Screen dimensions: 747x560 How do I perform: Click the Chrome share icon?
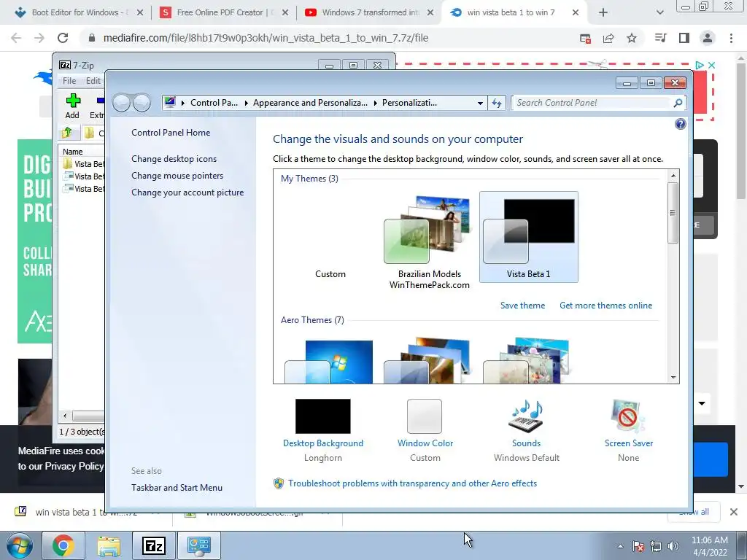[x=608, y=38]
